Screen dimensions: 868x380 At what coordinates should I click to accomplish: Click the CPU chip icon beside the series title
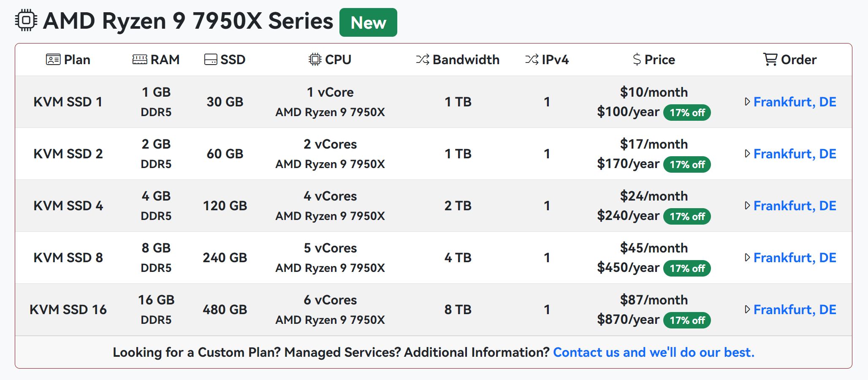(26, 20)
